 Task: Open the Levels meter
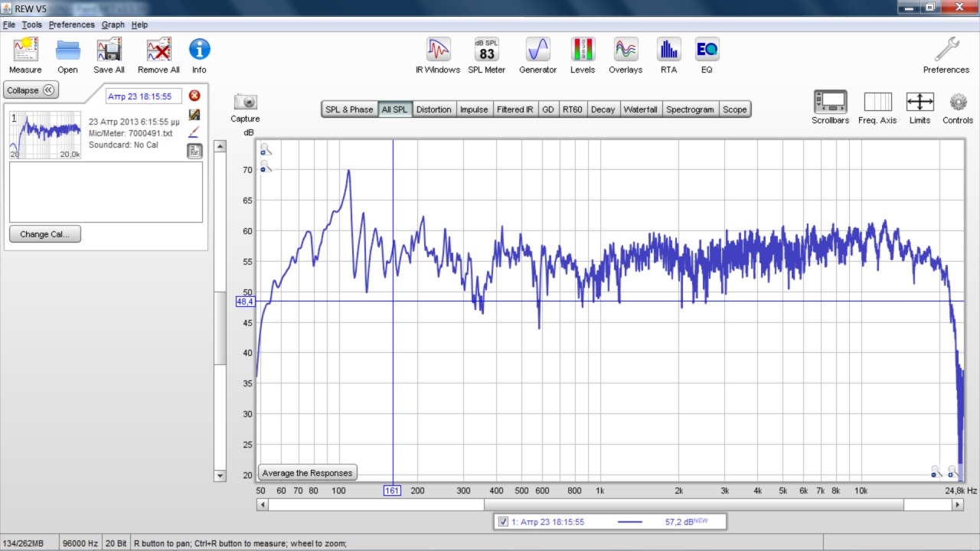pos(582,51)
